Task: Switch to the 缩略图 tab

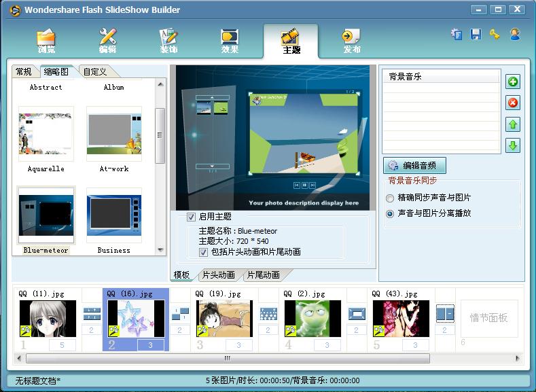Action: pos(56,71)
